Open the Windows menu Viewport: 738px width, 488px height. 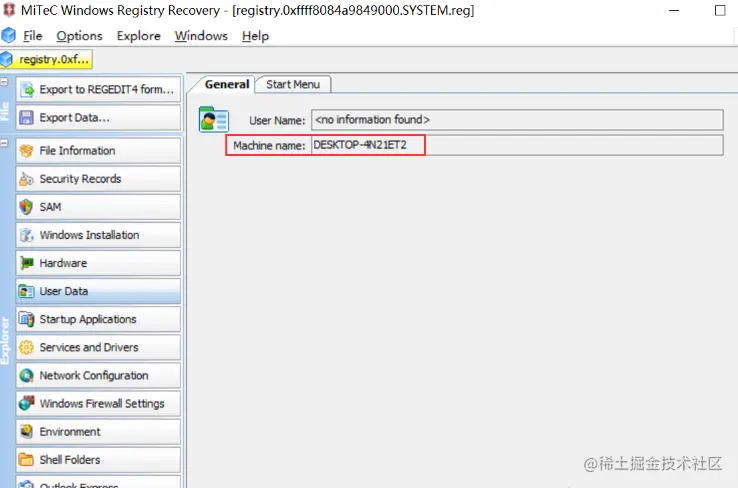201,36
